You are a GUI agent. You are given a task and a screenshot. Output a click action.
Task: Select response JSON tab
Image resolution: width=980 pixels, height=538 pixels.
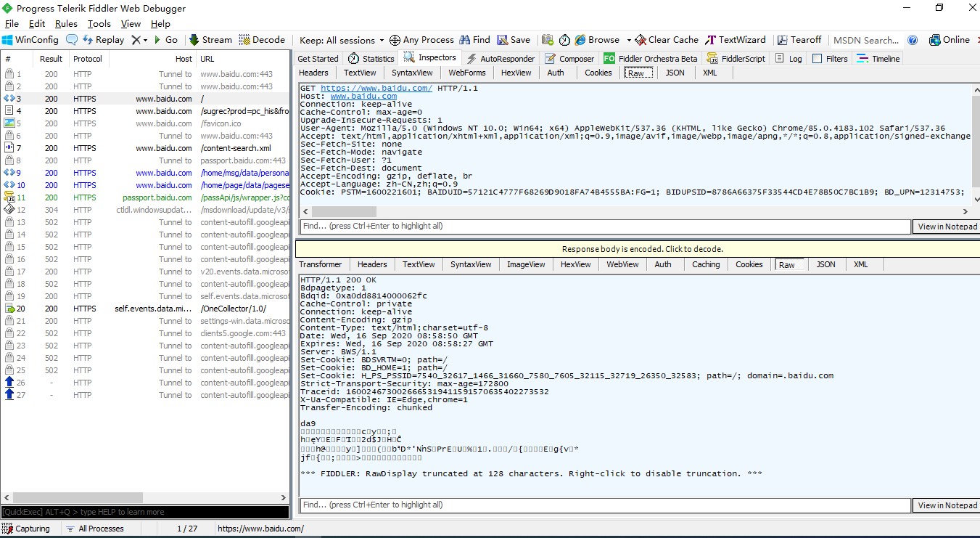[825, 264]
